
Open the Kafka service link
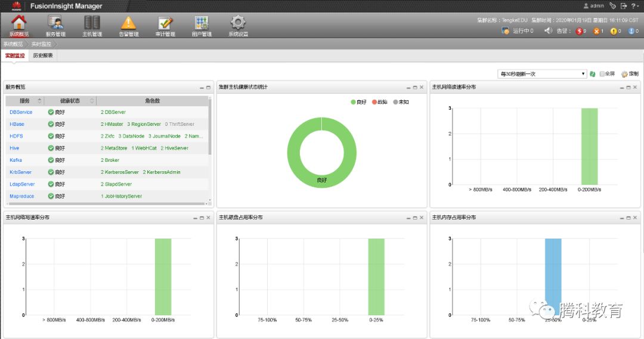16,160
